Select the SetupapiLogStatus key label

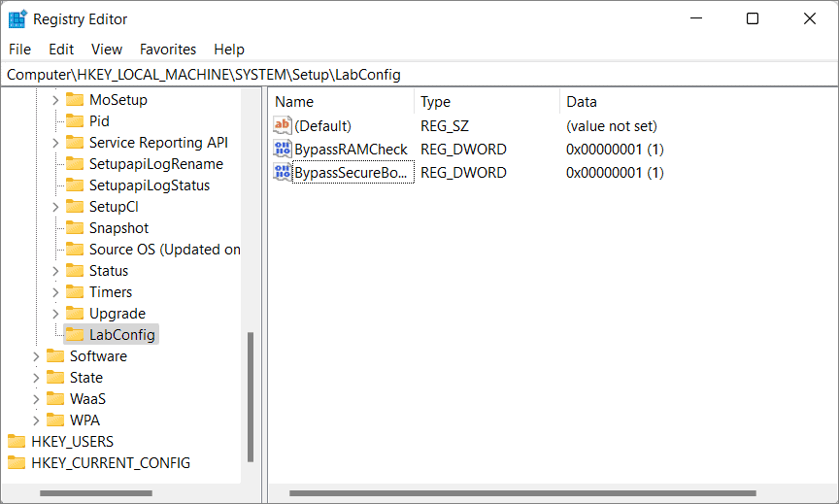click(150, 185)
